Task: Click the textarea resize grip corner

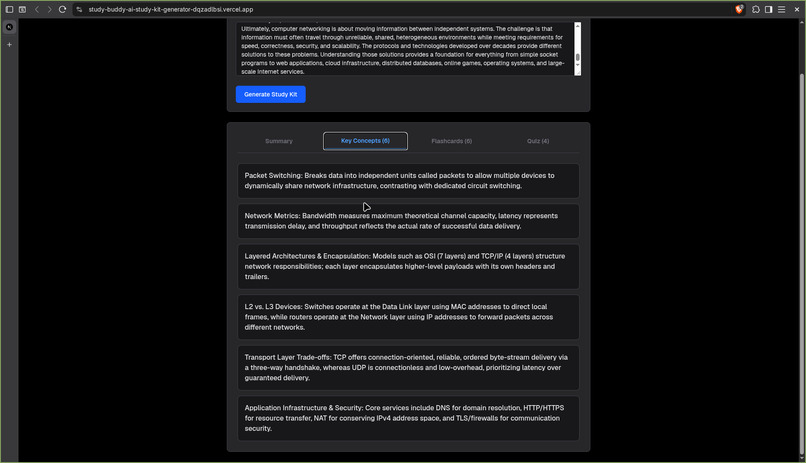Action: point(578,72)
